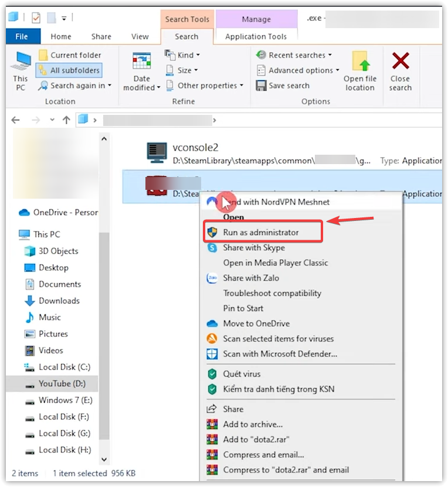Open the File menu

[22, 36]
